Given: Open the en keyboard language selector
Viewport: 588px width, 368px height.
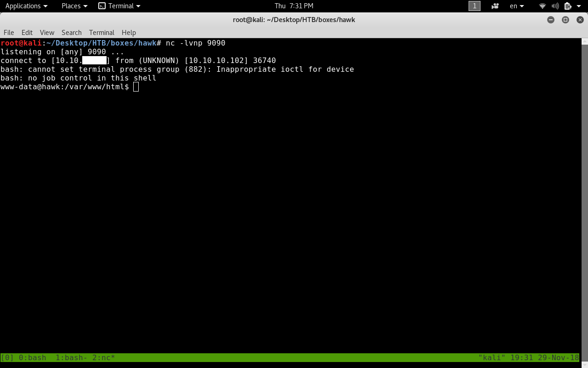Looking at the screenshot, I should coord(517,6).
